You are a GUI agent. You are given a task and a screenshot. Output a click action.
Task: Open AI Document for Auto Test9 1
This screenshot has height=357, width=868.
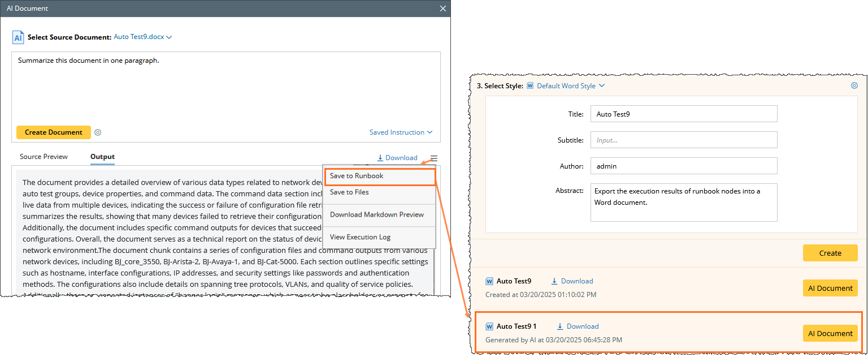(x=830, y=333)
